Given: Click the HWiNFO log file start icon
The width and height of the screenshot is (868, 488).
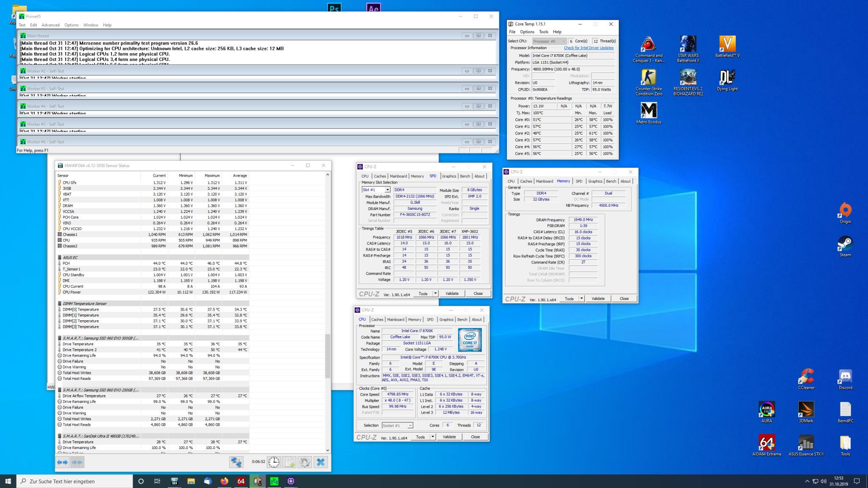Looking at the screenshot, I should point(289,462).
